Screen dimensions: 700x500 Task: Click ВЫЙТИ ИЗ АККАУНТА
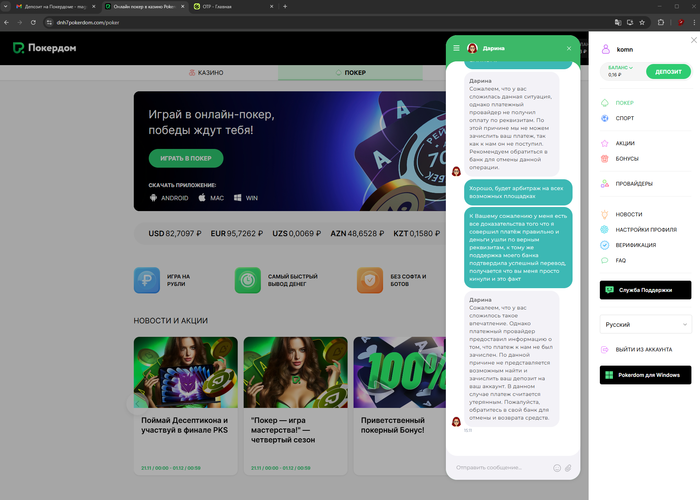coord(643,350)
